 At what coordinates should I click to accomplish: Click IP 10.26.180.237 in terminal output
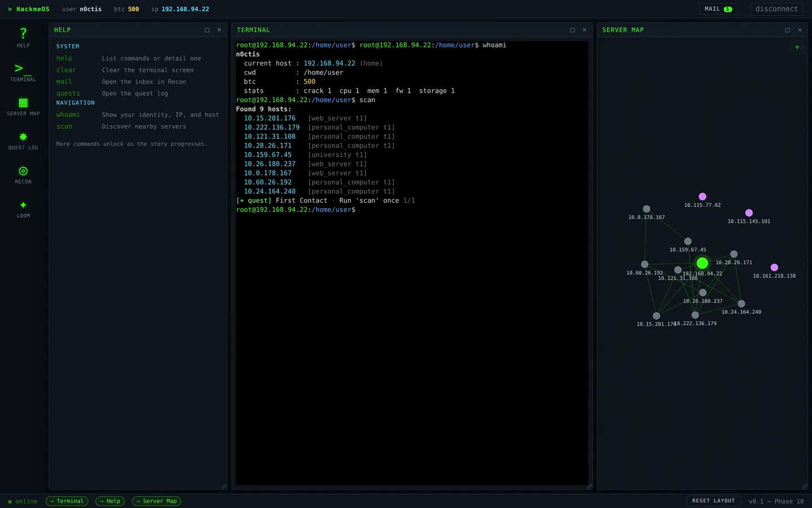270,164
